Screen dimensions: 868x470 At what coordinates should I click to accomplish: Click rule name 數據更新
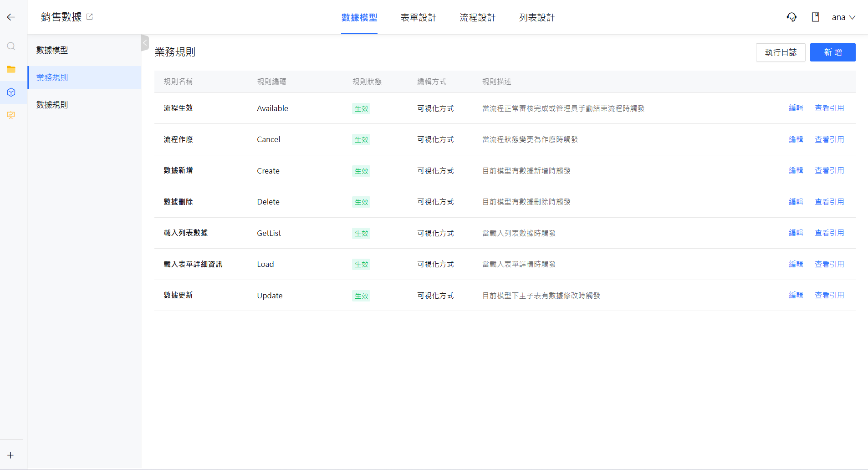tap(179, 295)
